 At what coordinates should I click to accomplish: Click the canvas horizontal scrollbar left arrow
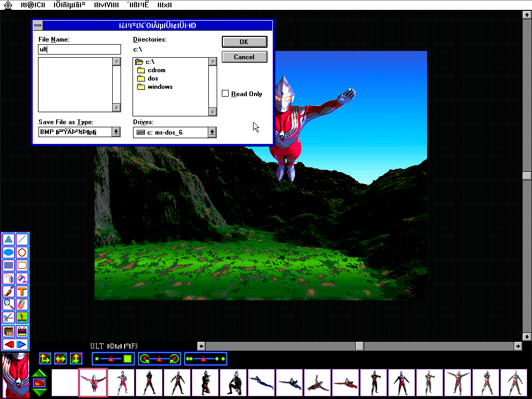(201, 346)
